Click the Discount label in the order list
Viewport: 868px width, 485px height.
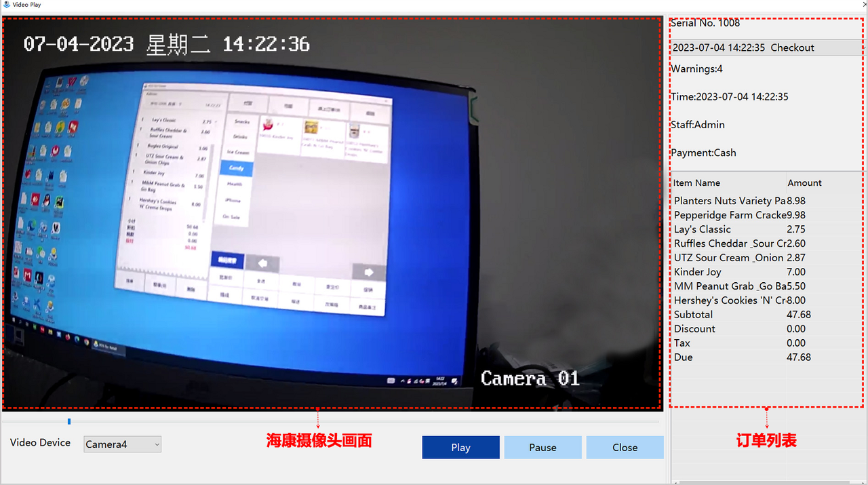[x=694, y=329]
